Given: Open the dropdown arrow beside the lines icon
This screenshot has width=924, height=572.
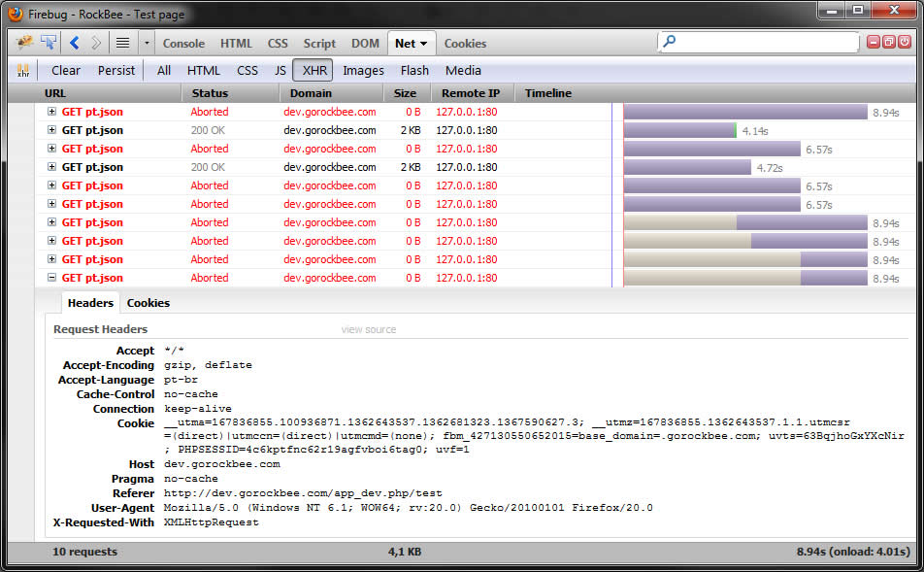Looking at the screenshot, I should point(147,43).
